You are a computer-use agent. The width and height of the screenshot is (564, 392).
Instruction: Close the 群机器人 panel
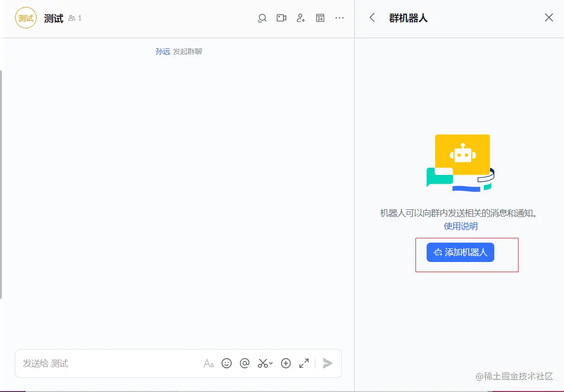pyautogui.click(x=549, y=17)
